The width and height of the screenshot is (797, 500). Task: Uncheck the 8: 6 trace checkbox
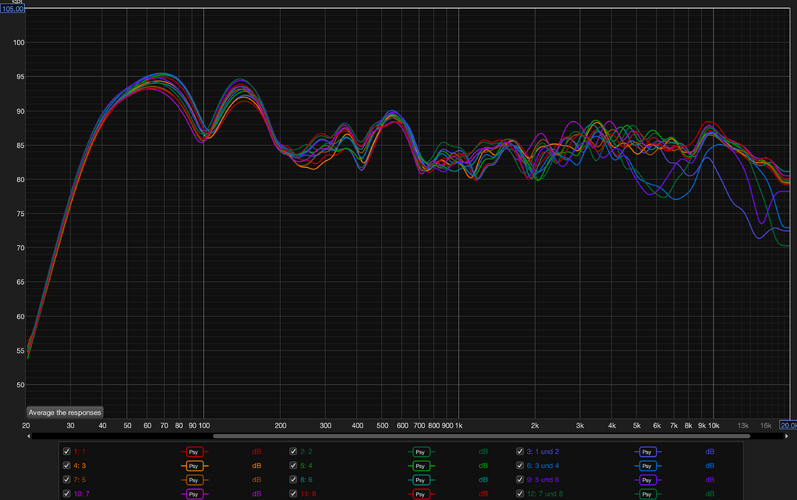(293, 480)
